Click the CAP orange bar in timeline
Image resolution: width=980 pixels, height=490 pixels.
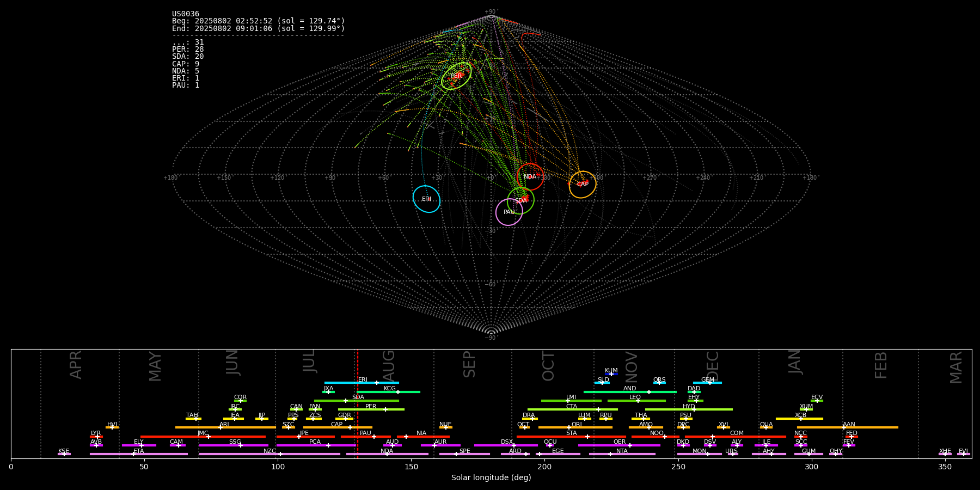tap(338, 427)
